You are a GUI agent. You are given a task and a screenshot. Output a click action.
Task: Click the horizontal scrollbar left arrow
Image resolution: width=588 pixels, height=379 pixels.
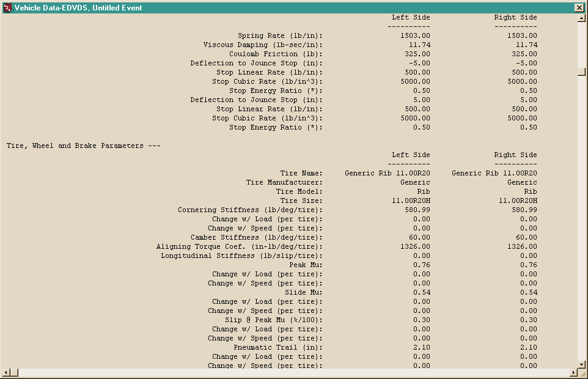tap(6, 372)
